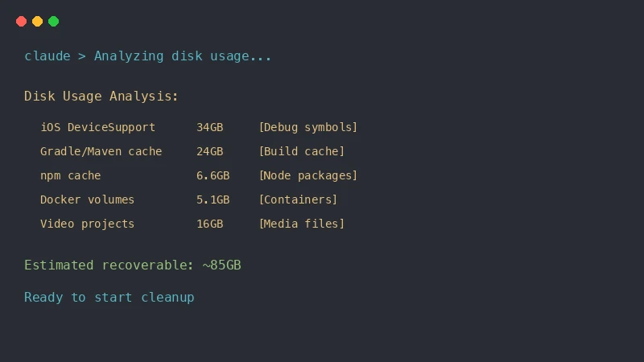
Task: Click the [Containers] tag
Action: point(298,200)
